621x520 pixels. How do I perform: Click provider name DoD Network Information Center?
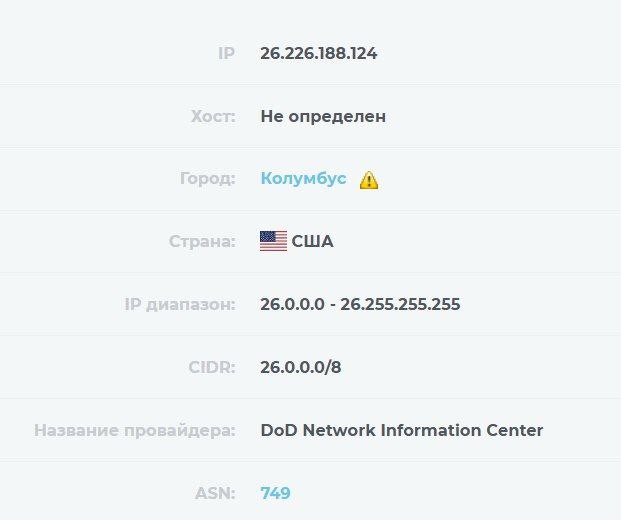401,430
